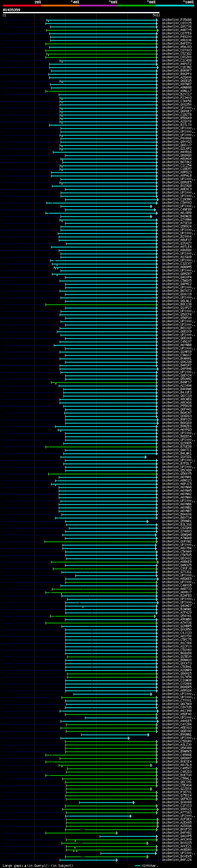The width and height of the screenshot is (197, 868).
Task: Open the UniRef100_Q58NR1 label
Action: (x=177, y=521)
